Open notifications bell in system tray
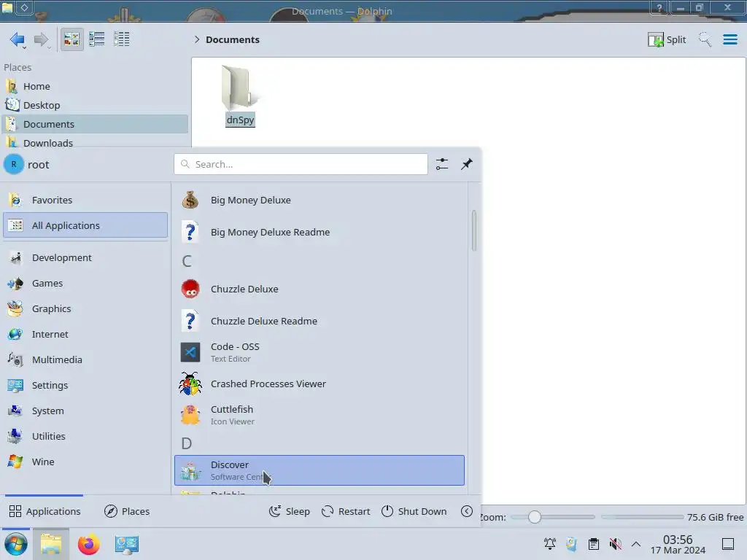The height and width of the screenshot is (560, 747). coord(550,544)
